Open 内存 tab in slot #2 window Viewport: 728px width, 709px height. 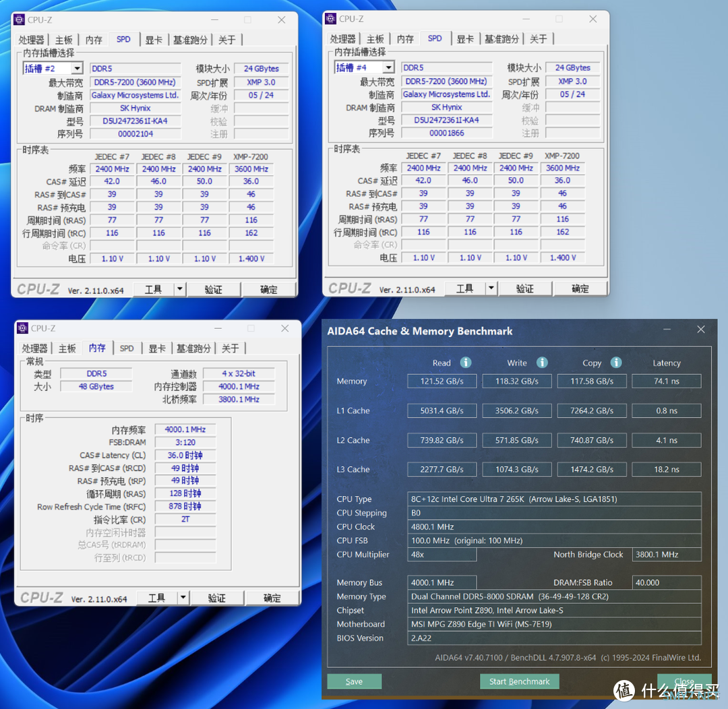94,40
